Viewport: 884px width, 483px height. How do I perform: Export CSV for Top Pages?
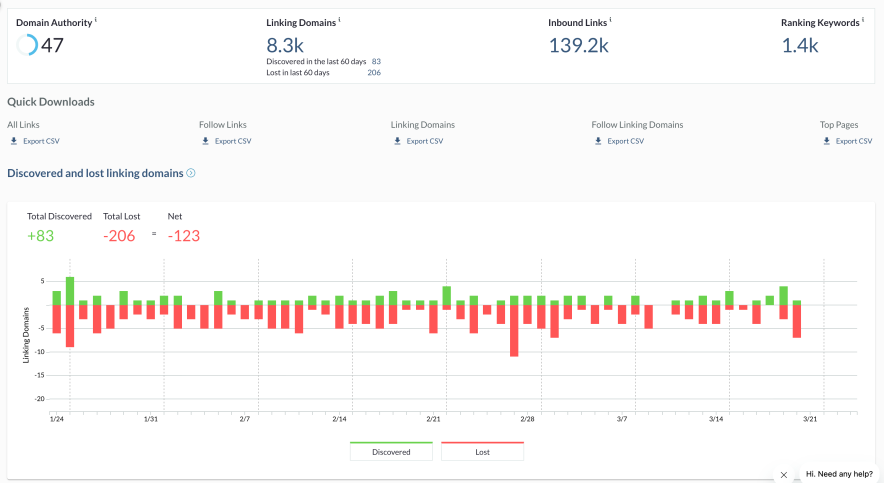click(854, 141)
